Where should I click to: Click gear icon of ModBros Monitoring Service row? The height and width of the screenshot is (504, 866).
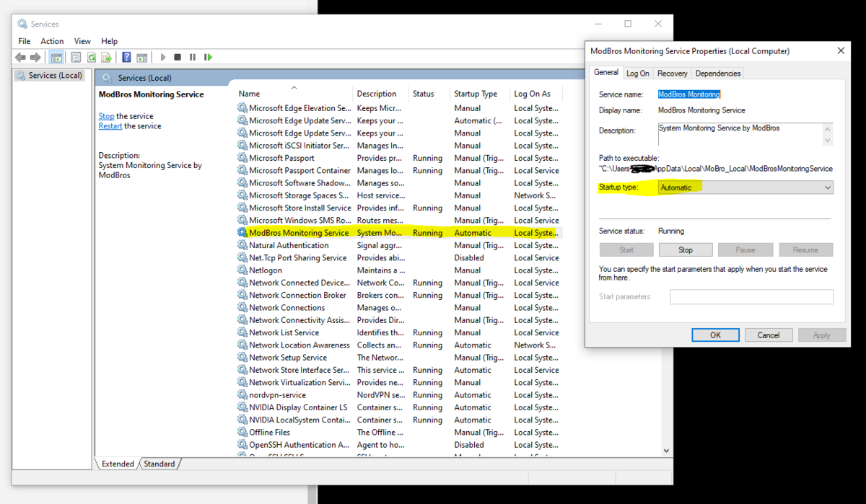pos(242,233)
